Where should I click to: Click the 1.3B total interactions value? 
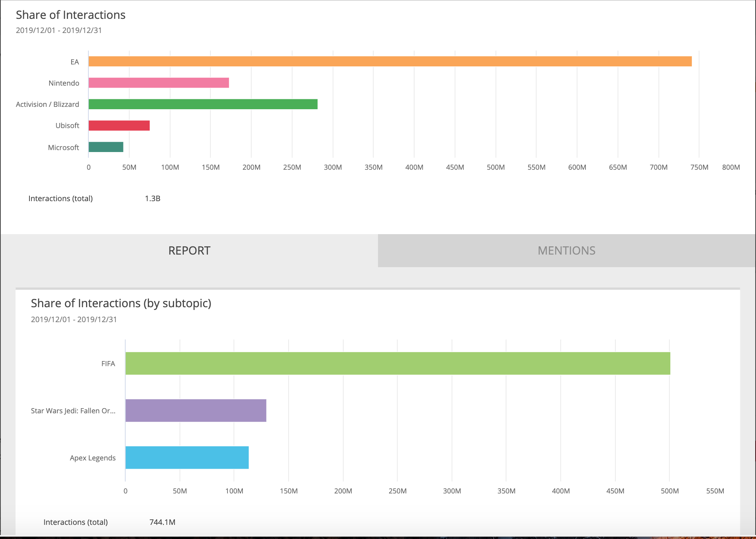click(x=152, y=199)
